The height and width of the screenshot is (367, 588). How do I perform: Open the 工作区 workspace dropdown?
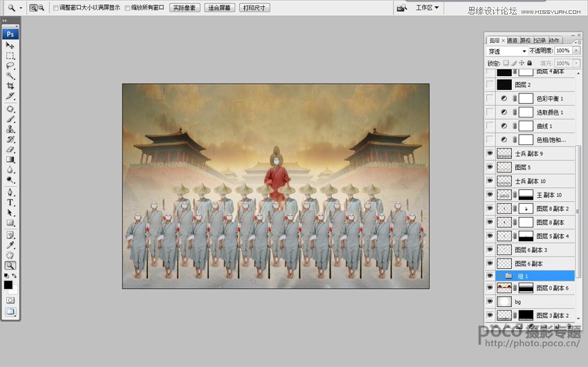pos(427,8)
